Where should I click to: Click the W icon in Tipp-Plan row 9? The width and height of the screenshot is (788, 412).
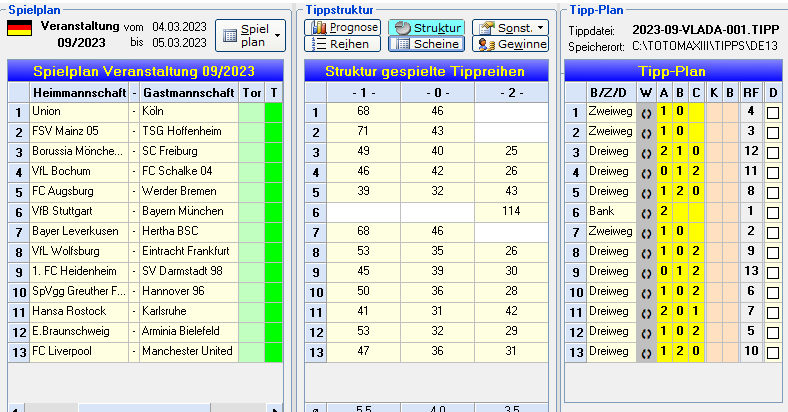click(646, 273)
